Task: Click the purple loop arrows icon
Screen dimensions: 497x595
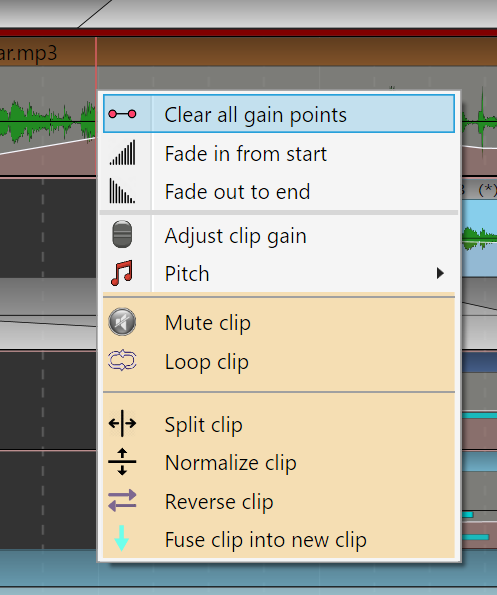Action: (x=122, y=361)
